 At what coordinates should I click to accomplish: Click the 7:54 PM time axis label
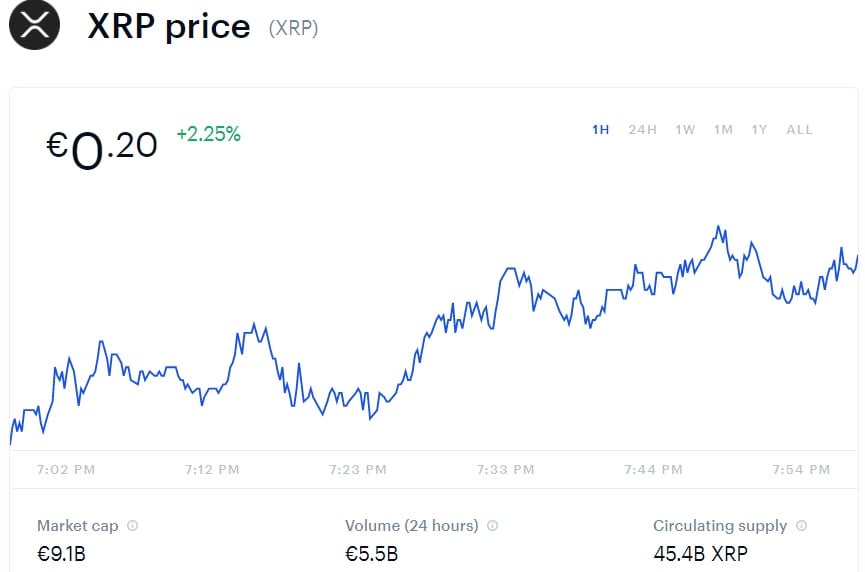(801, 469)
